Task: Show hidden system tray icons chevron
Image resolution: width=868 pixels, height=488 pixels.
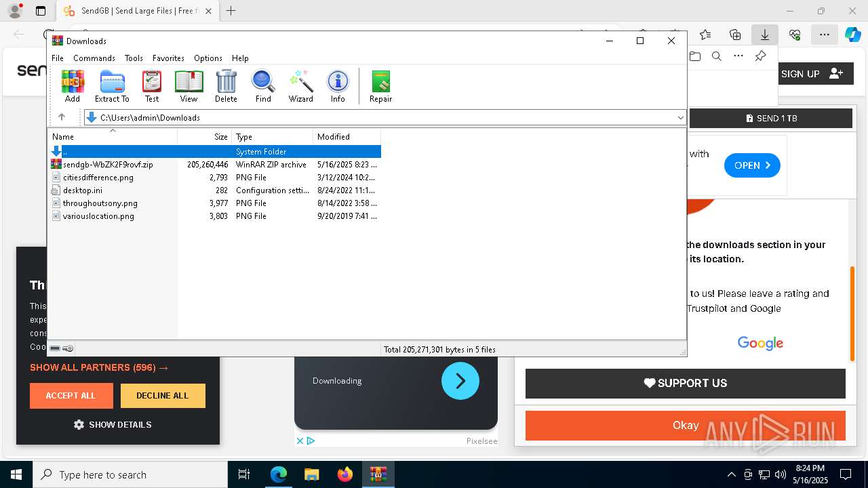Action: coord(731,474)
